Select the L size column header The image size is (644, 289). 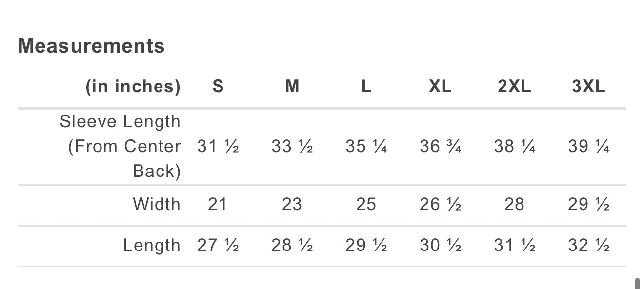pos(366,86)
